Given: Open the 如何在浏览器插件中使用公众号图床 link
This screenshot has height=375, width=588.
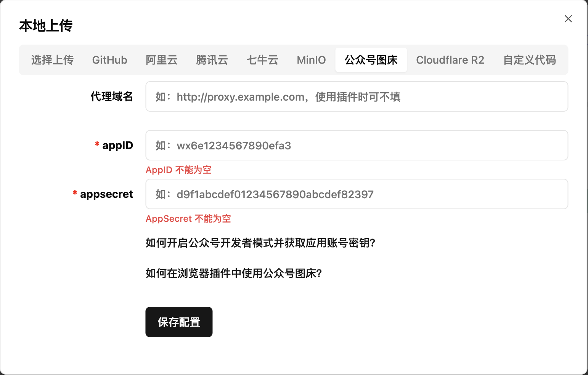Looking at the screenshot, I should 233,273.
